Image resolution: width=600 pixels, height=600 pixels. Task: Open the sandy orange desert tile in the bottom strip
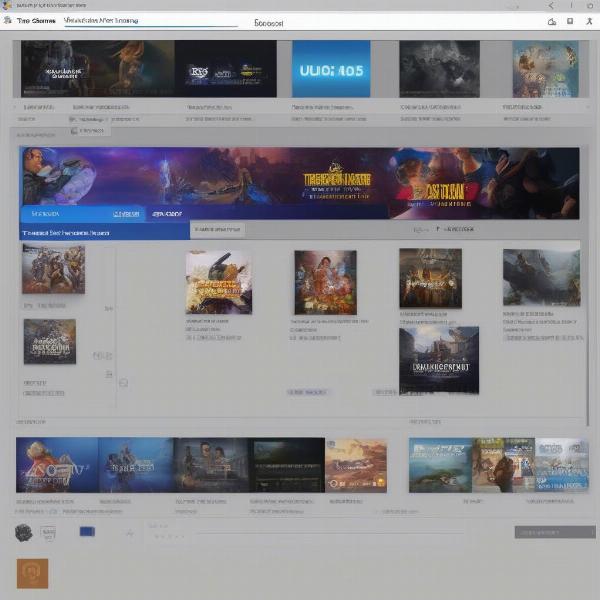[356, 466]
